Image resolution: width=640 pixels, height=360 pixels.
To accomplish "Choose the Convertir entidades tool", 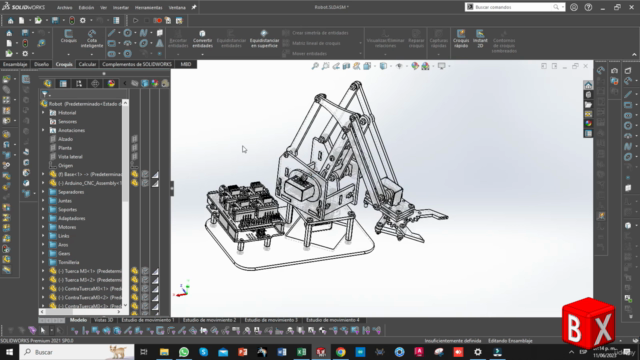I will tap(202, 39).
